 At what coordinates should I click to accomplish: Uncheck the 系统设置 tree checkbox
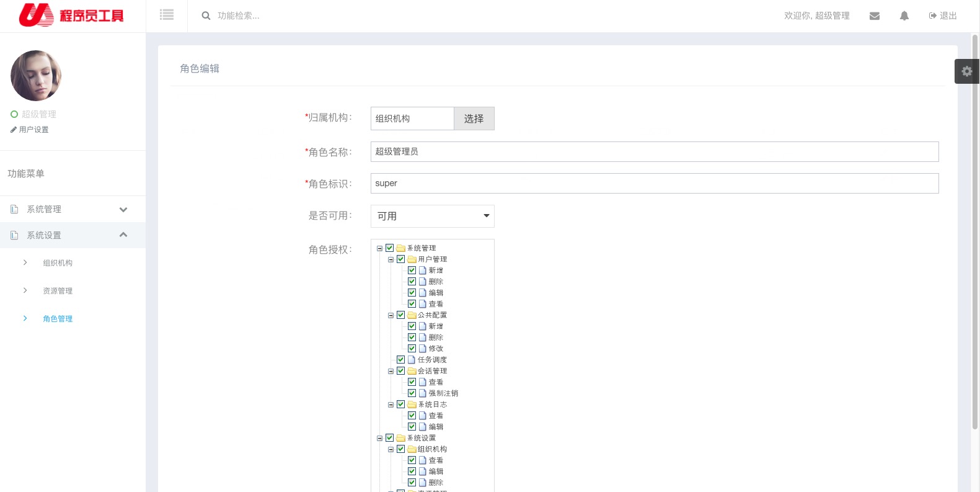click(x=389, y=438)
